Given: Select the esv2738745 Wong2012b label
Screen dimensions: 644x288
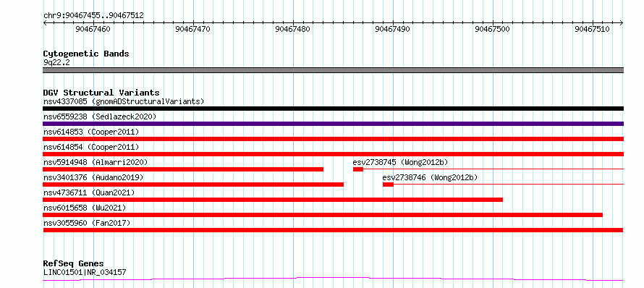Looking at the screenshot, I should pos(400,162).
